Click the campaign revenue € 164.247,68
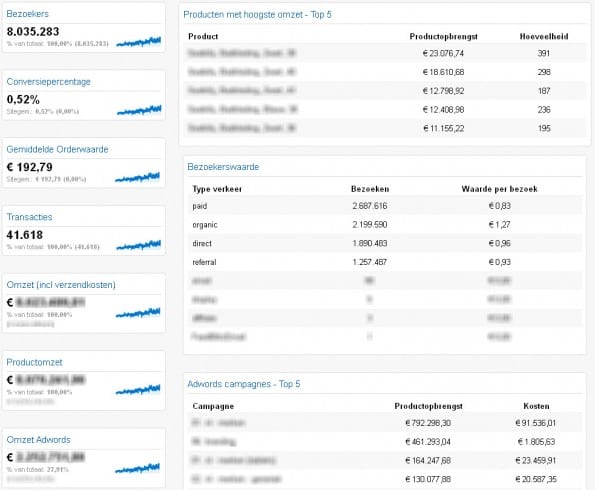 click(428, 460)
